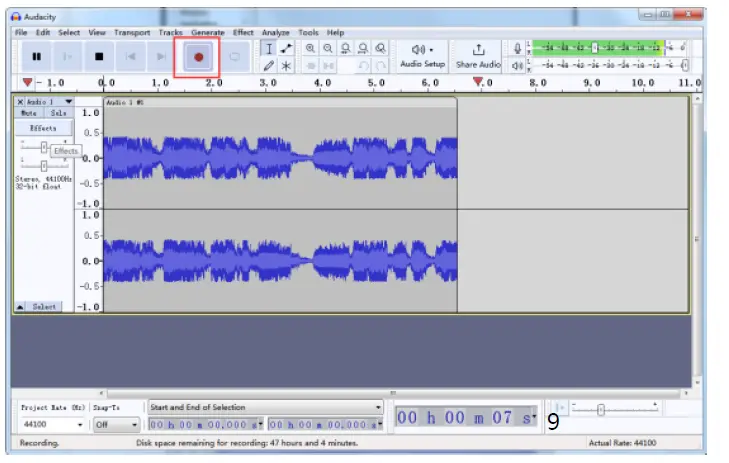Select the Envelope tool
This screenshot has height=463, width=729.
[x=287, y=48]
